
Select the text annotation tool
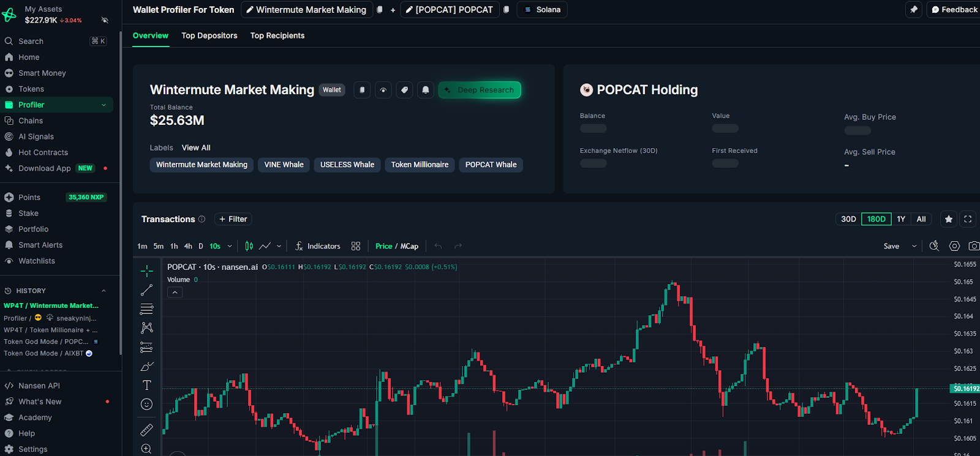click(147, 385)
